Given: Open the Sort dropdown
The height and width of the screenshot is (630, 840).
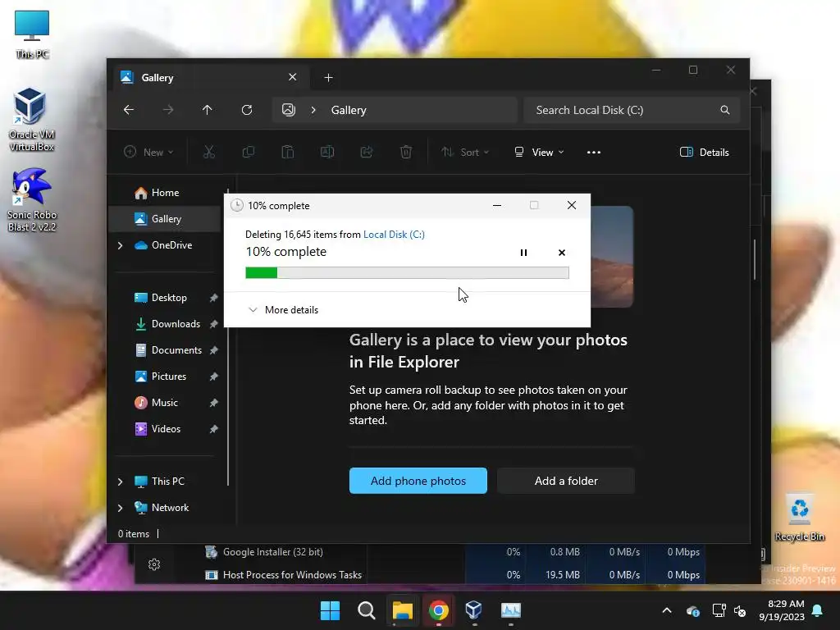Looking at the screenshot, I should coord(464,152).
